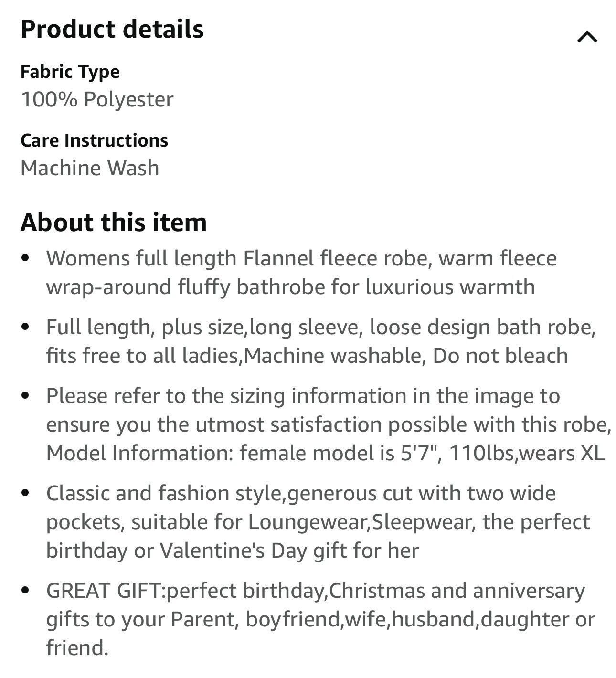616x678 pixels.
Task: Collapse the Product details section chevron
Action: (587, 37)
